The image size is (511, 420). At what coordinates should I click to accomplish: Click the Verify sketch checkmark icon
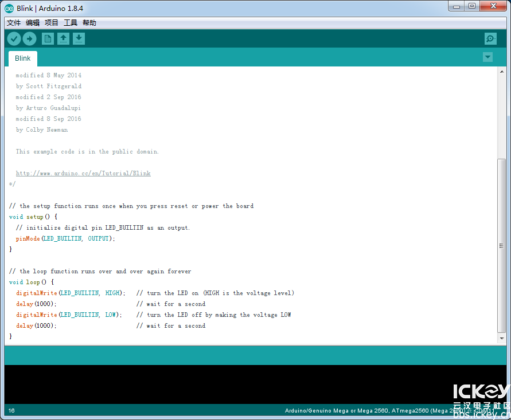pos(14,39)
